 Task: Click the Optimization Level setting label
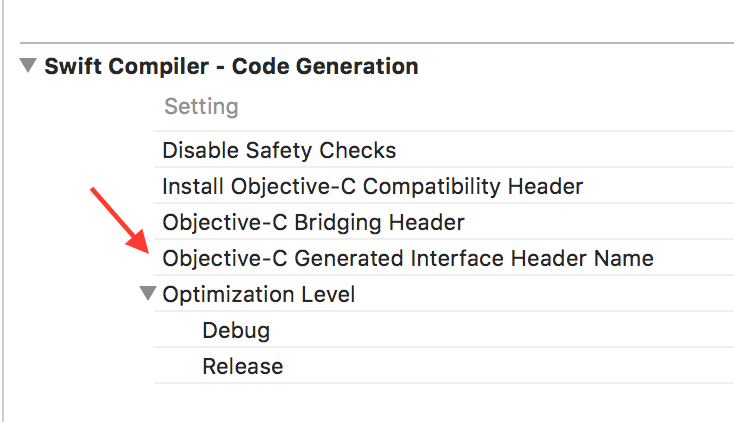pos(258,294)
